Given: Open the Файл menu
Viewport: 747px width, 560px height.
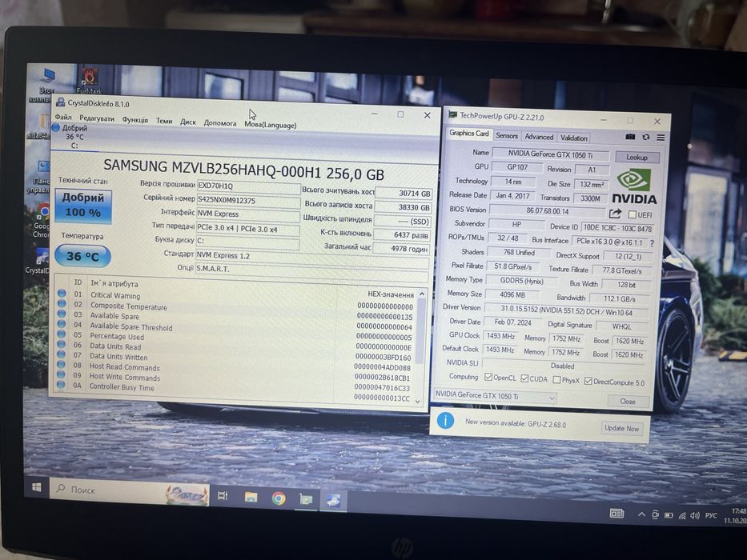Looking at the screenshot, I should coord(63,117).
